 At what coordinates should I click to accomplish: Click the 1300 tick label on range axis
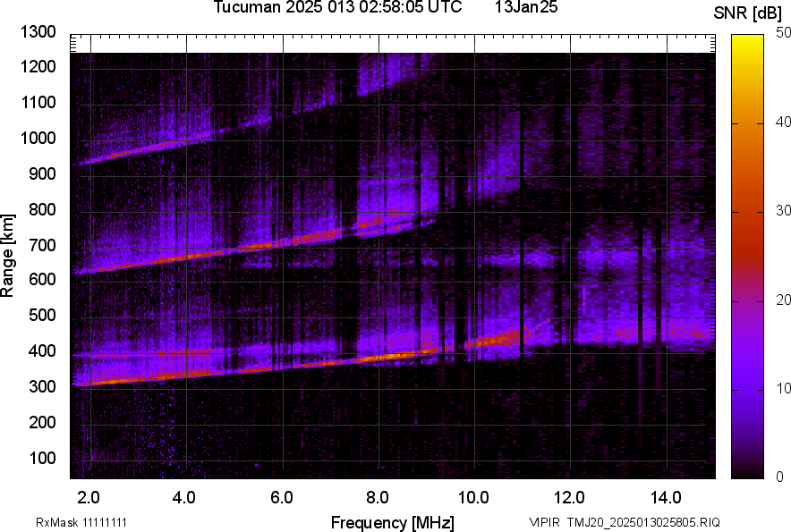[38, 32]
